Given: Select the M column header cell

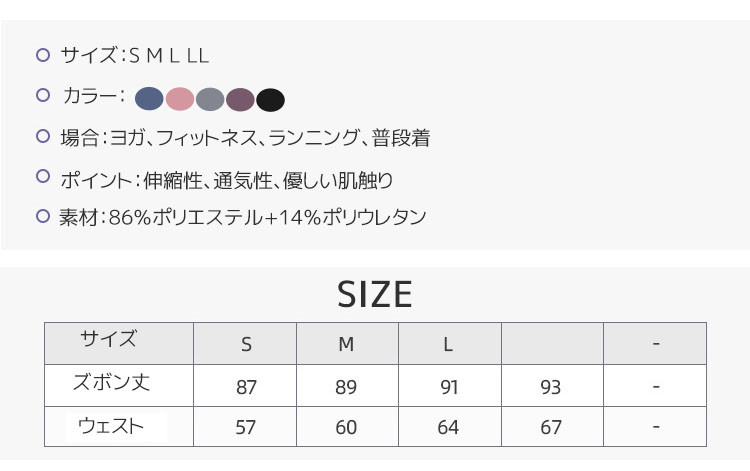Looking at the screenshot, I should point(346,345).
